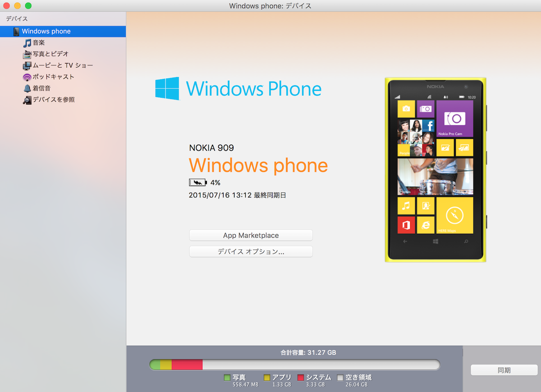Viewport: 541px width, 392px height.
Task: Click red system segment of storage bar
Action: [x=187, y=365]
